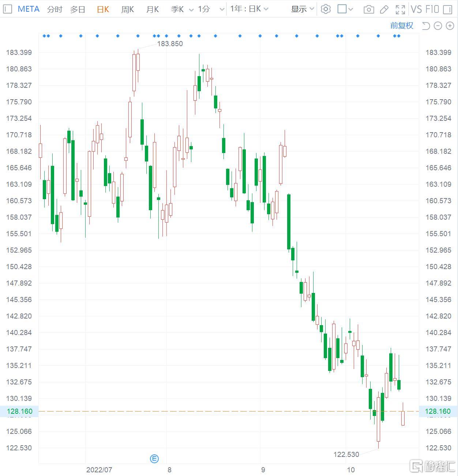This screenshot has height=476, width=458.
Task: Expand the dropdown arrow beside 1分
Action: [x=222, y=10]
